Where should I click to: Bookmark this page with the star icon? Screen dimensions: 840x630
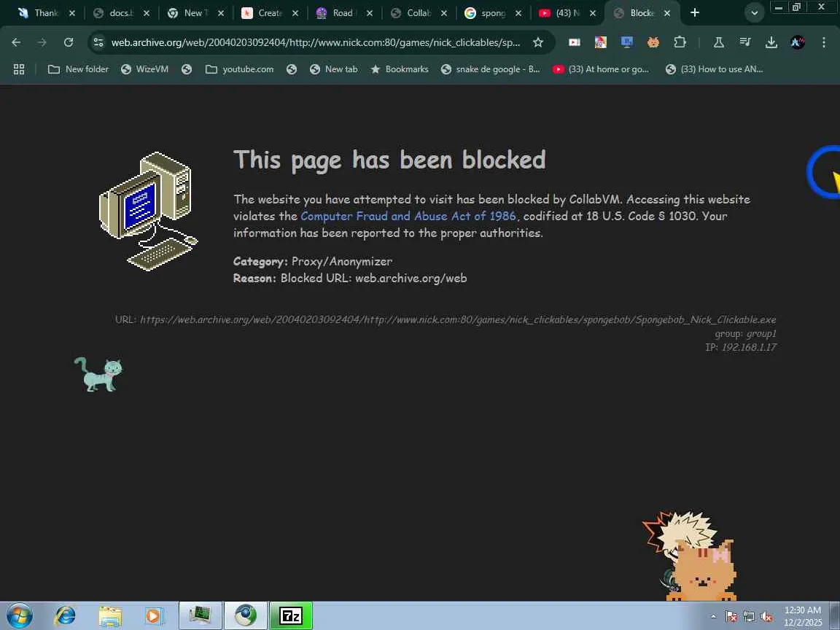tap(538, 42)
